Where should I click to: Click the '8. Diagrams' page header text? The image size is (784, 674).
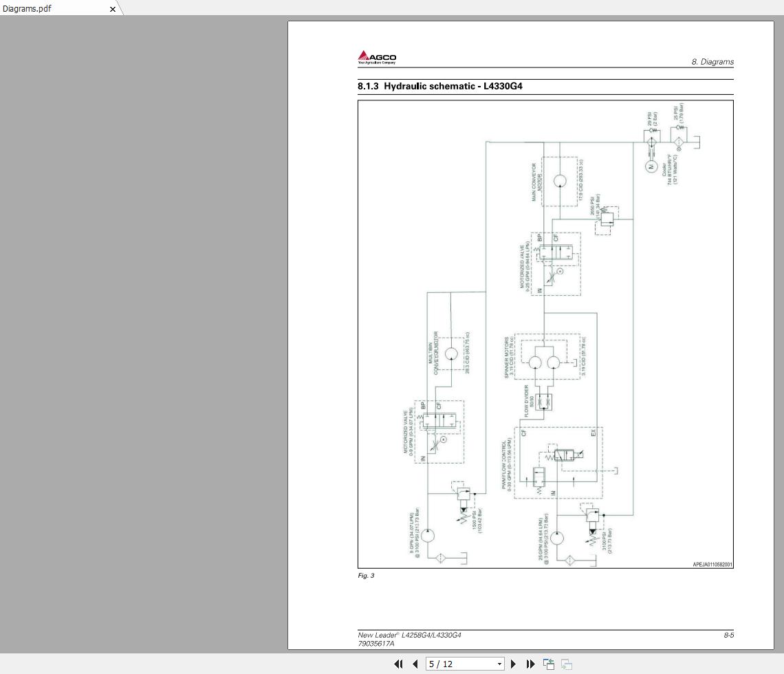pos(712,62)
